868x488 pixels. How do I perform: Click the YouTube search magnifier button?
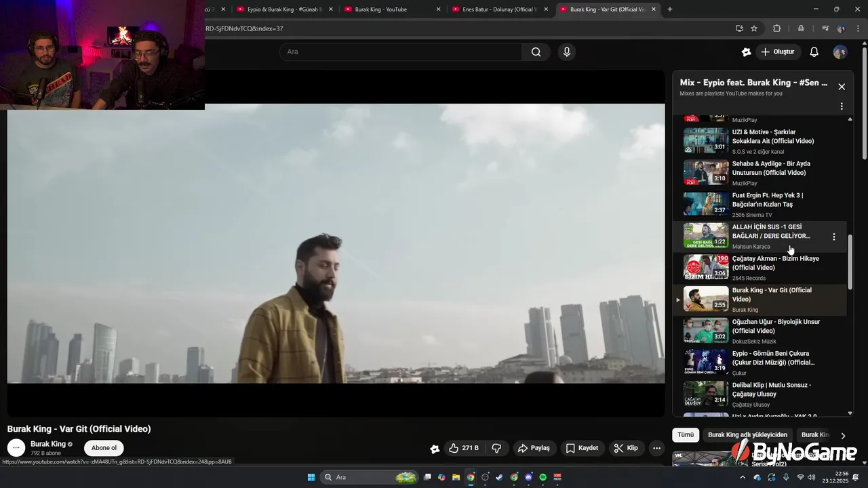pos(536,52)
